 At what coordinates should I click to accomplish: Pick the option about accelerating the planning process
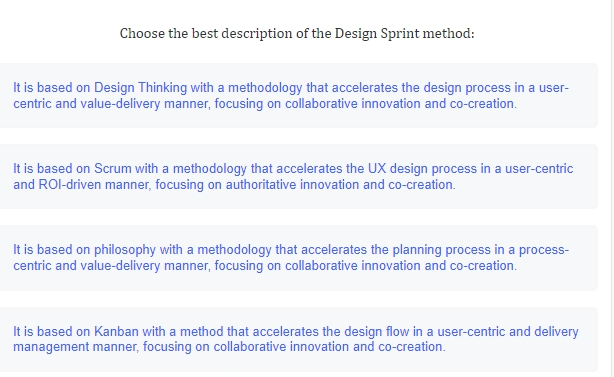298,258
